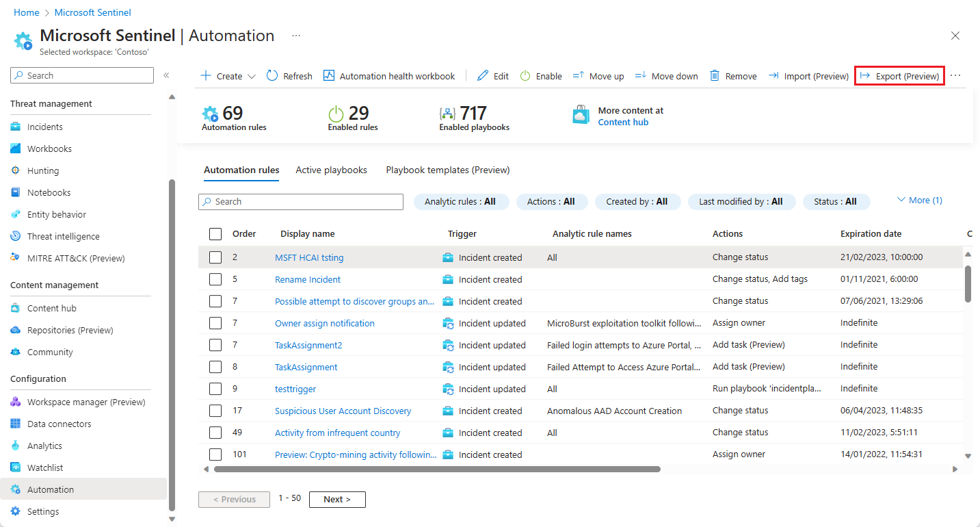Open the Last modified by filter
980x527 pixels.
(741, 202)
